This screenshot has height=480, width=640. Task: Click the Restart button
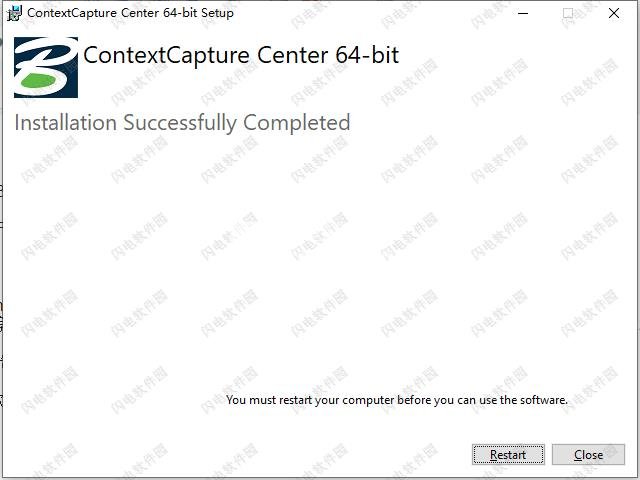tap(508, 454)
